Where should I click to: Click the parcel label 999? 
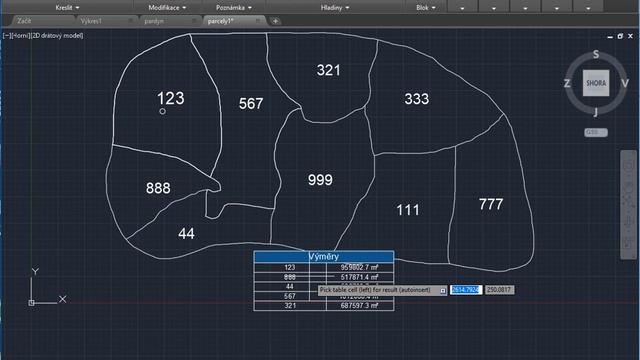click(x=320, y=180)
